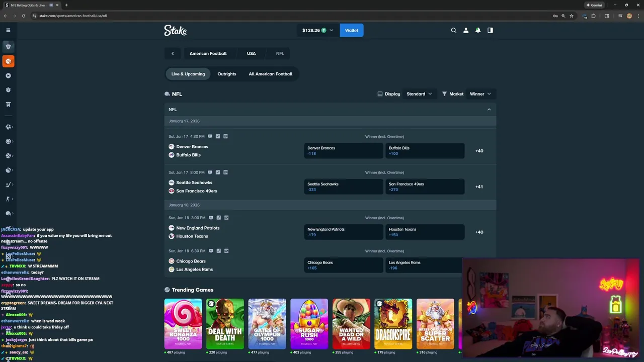Open the Gemini button in Chrome
The width and height of the screenshot is (644, 362).
pos(594,5)
